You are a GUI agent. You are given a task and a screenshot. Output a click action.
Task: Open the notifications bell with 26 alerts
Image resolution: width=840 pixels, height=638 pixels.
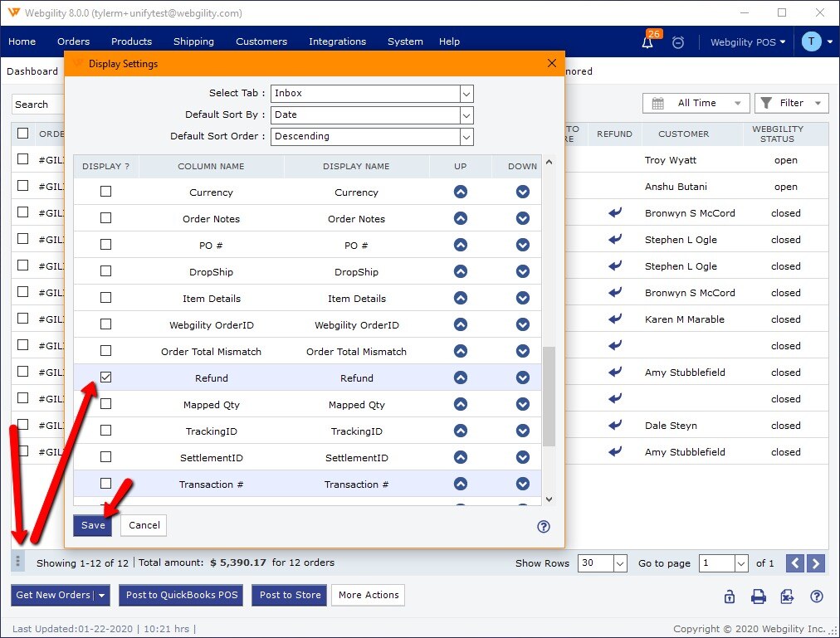(647, 41)
